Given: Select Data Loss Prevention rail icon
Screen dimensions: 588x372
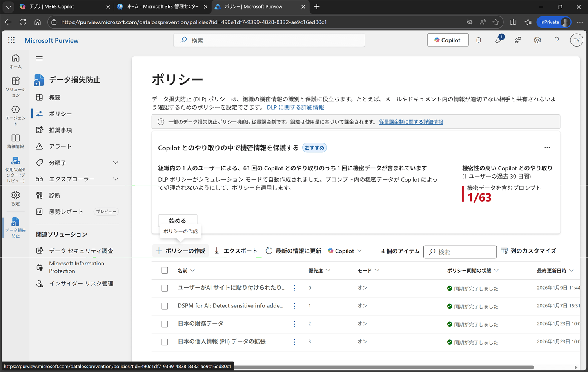Looking at the screenshot, I should [15, 228].
